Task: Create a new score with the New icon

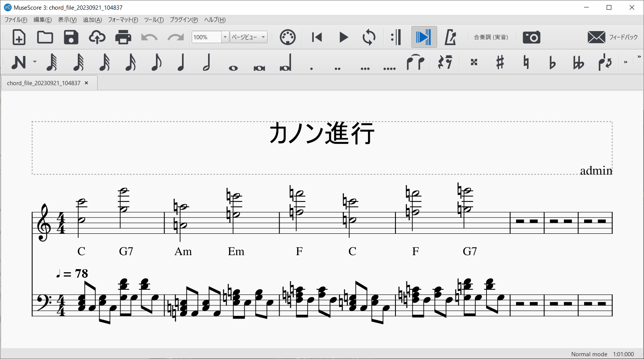Action: point(19,37)
